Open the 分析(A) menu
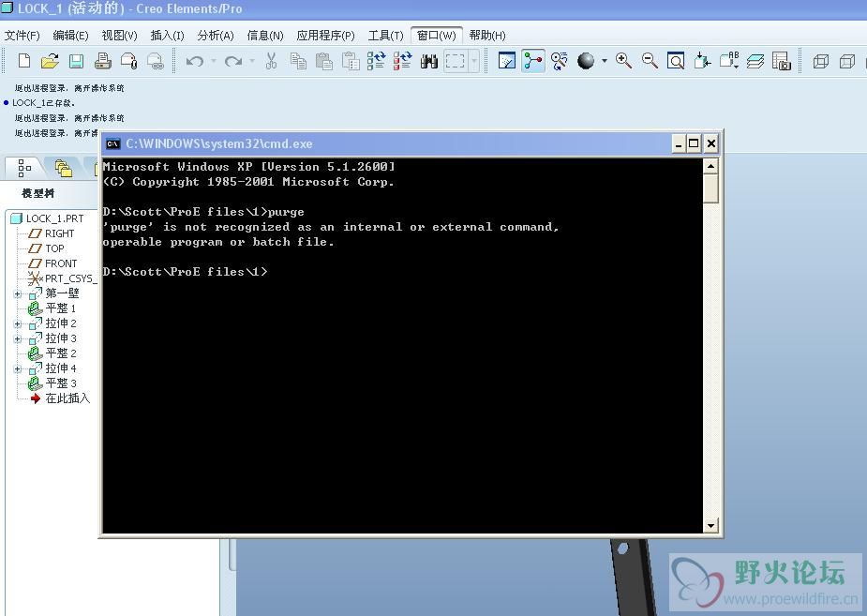 215,36
